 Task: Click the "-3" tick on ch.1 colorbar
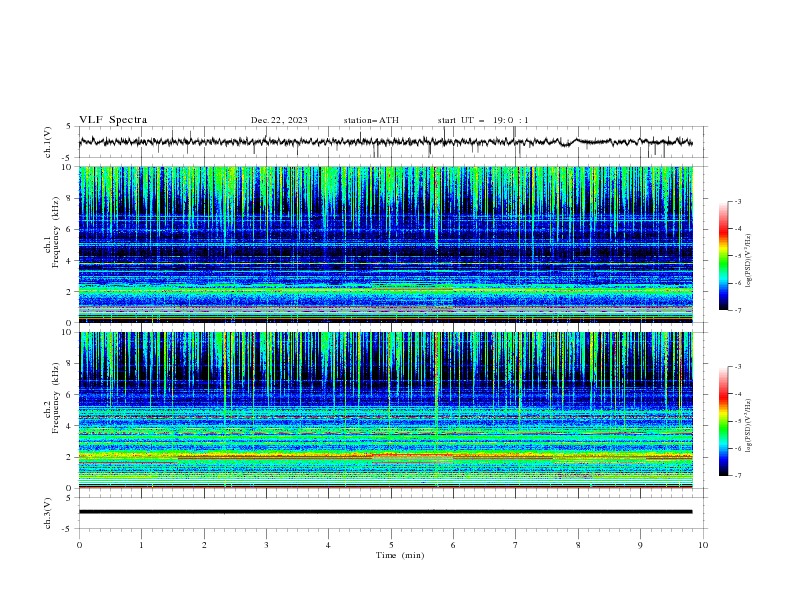[x=738, y=201]
